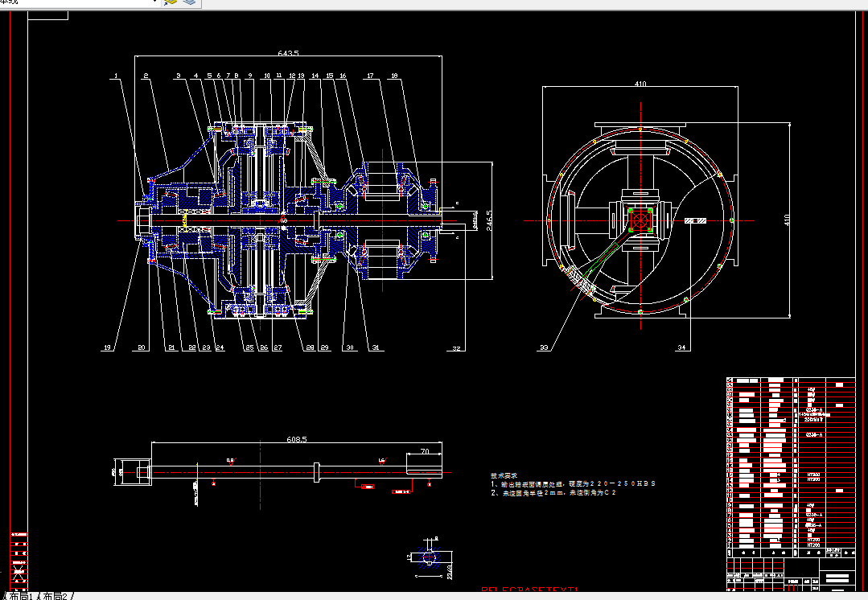The image size is (868, 600).
Task: Select part balloon number 2
Action: coord(145,76)
